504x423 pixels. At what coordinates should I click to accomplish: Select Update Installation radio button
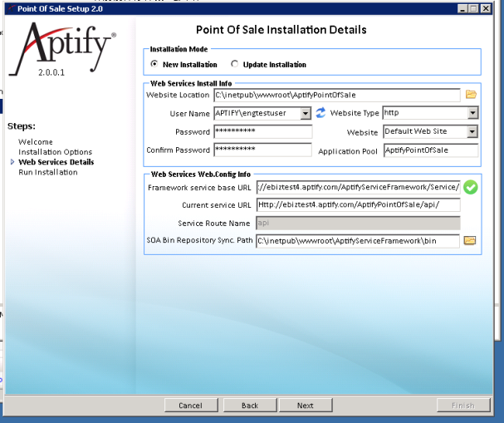point(235,64)
